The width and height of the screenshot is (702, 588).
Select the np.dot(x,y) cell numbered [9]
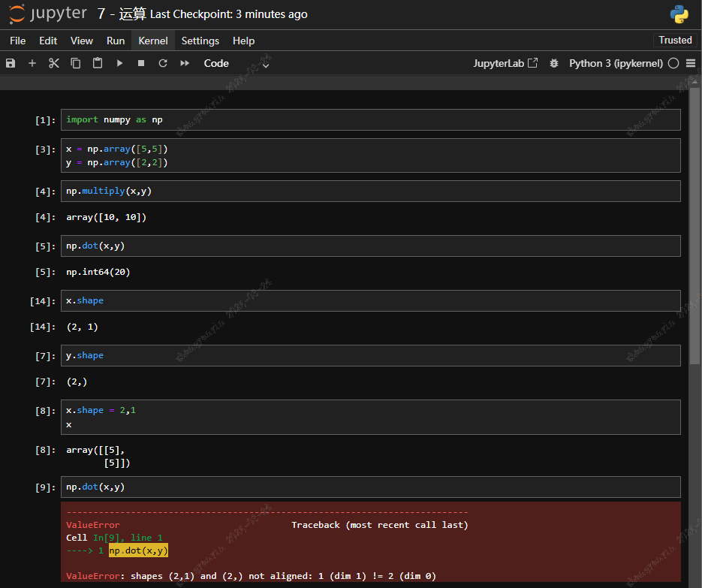click(x=371, y=487)
